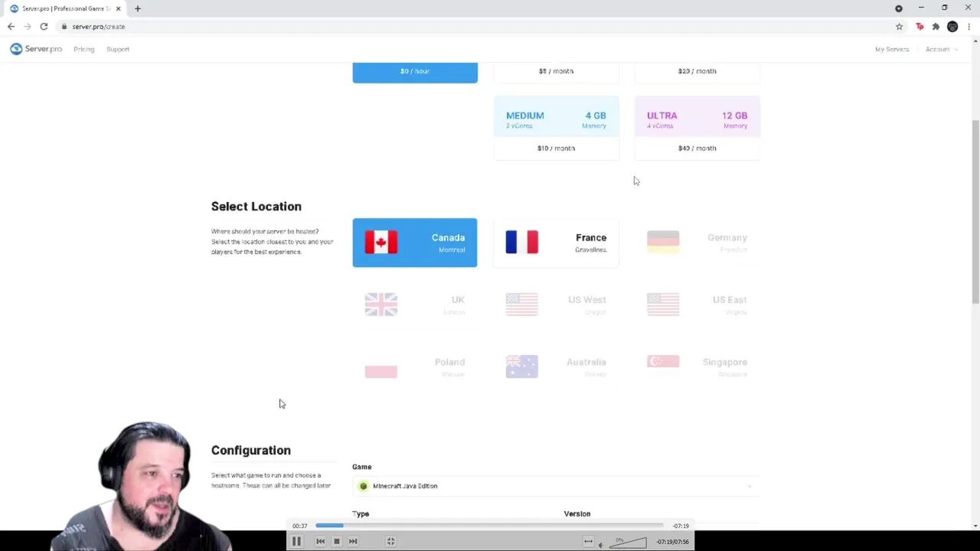Select the Singapore location
The height and width of the screenshot is (551, 980).
(x=697, y=367)
